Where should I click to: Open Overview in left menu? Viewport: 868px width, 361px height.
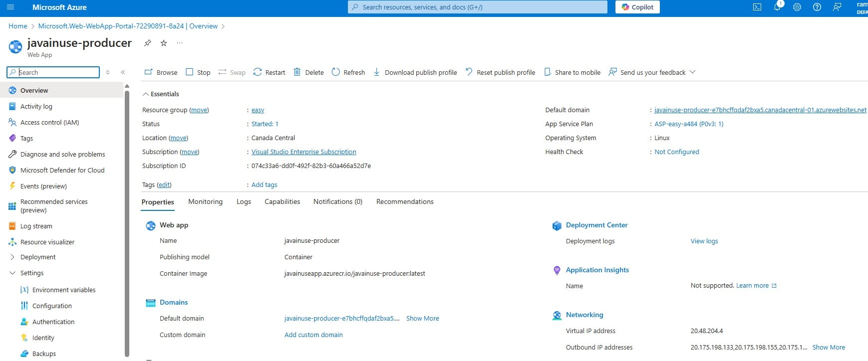[x=61, y=90]
